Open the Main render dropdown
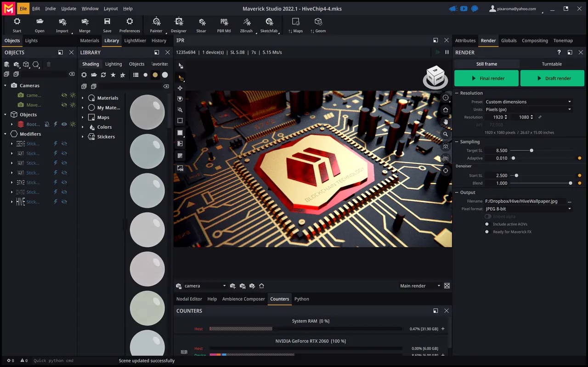The height and width of the screenshot is (367, 588). pyautogui.click(x=420, y=286)
